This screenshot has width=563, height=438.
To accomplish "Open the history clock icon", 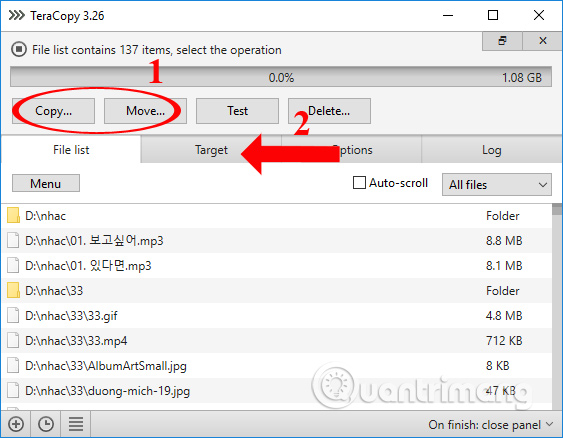I will (x=46, y=424).
